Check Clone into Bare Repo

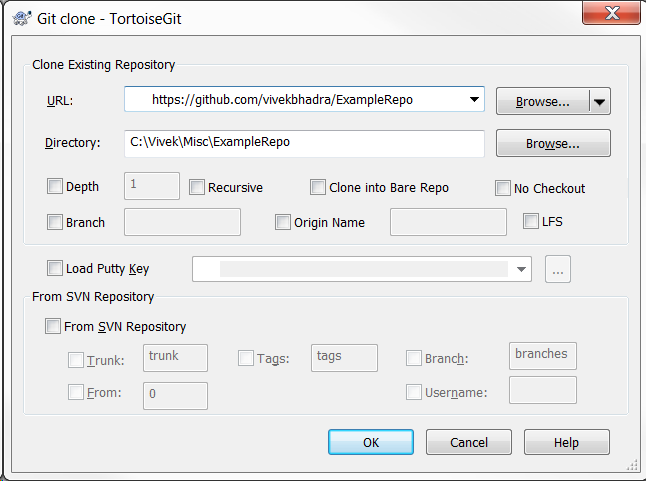click(318, 187)
